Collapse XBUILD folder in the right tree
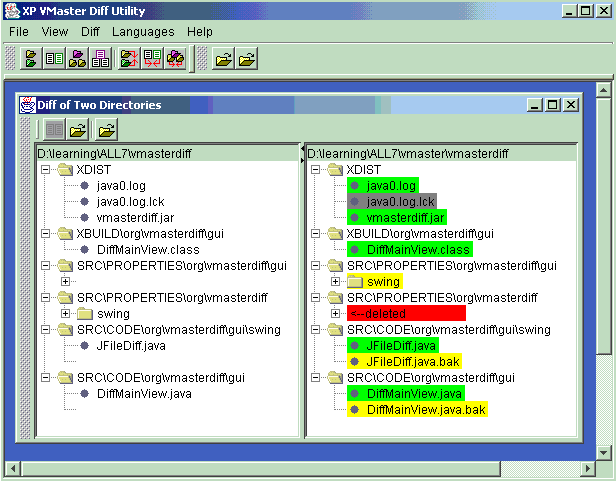 tap(315, 234)
